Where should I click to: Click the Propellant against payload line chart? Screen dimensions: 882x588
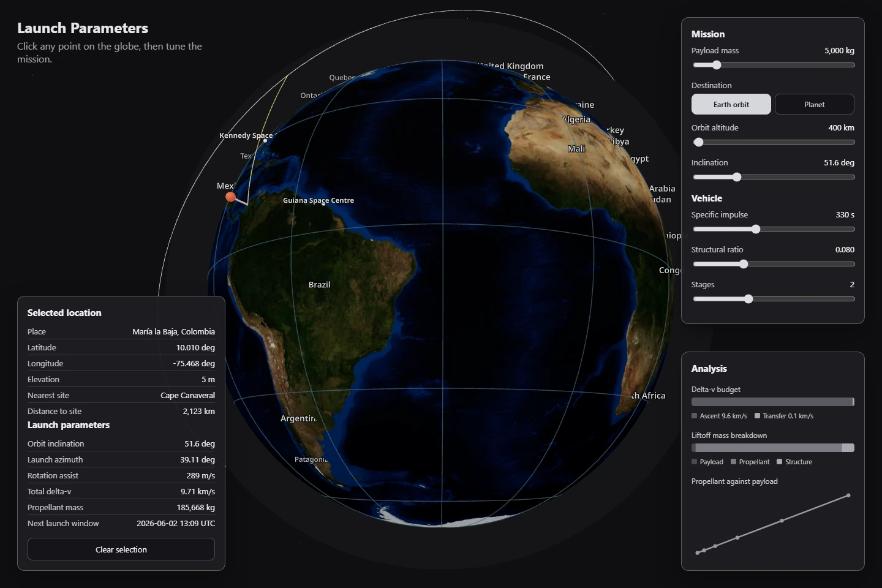pyautogui.click(x=773, y=524)
